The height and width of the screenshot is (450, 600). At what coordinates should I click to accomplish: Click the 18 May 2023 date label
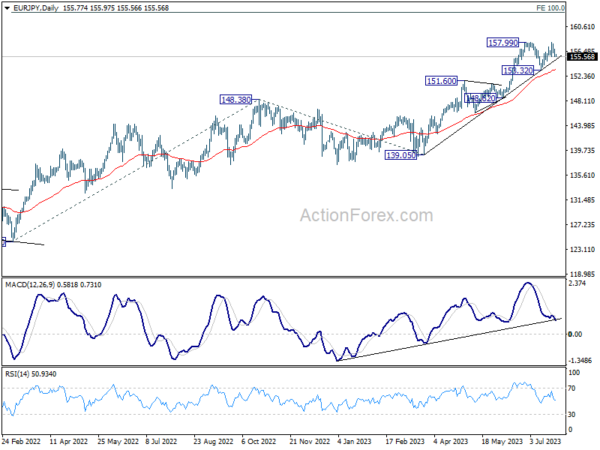click(502, 441)
